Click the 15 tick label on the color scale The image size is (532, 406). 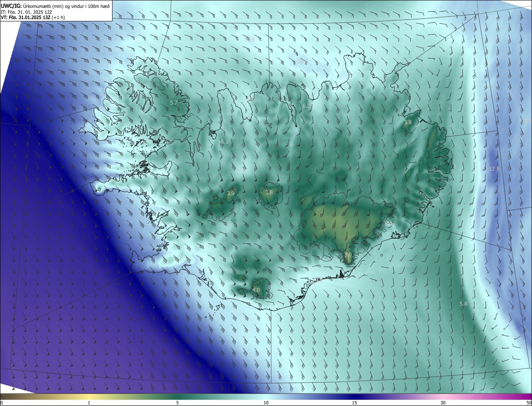[x=355, y=403]
